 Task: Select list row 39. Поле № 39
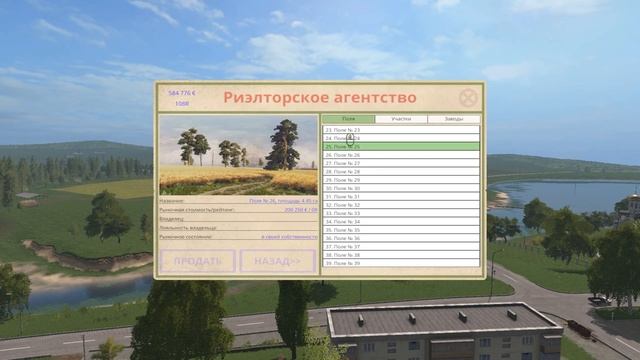(x=401, y=263)
